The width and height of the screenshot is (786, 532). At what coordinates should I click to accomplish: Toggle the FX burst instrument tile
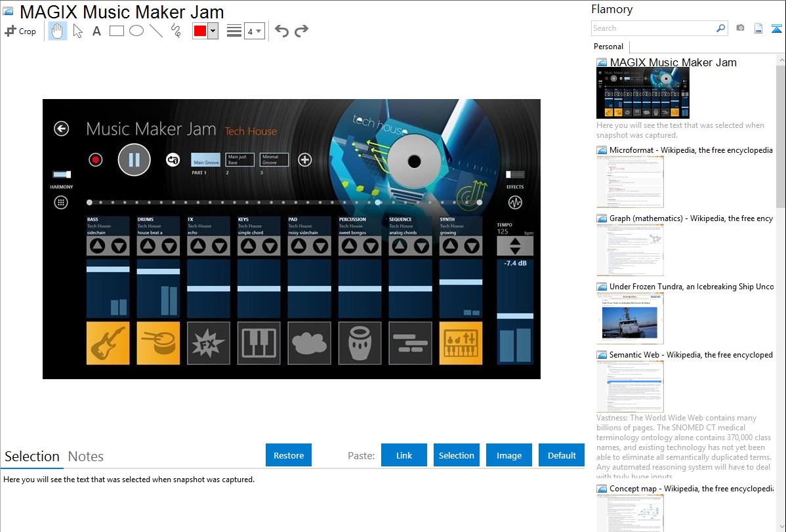(209, 343)
